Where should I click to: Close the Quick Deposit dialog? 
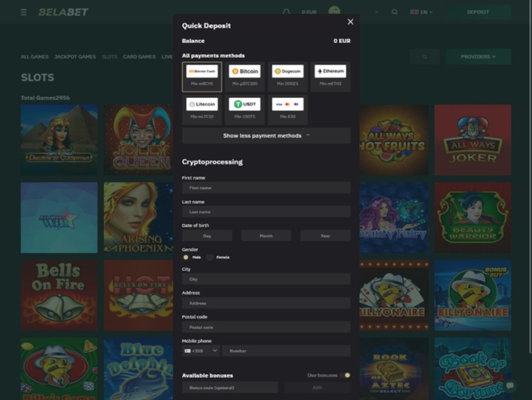click(350, 22)
